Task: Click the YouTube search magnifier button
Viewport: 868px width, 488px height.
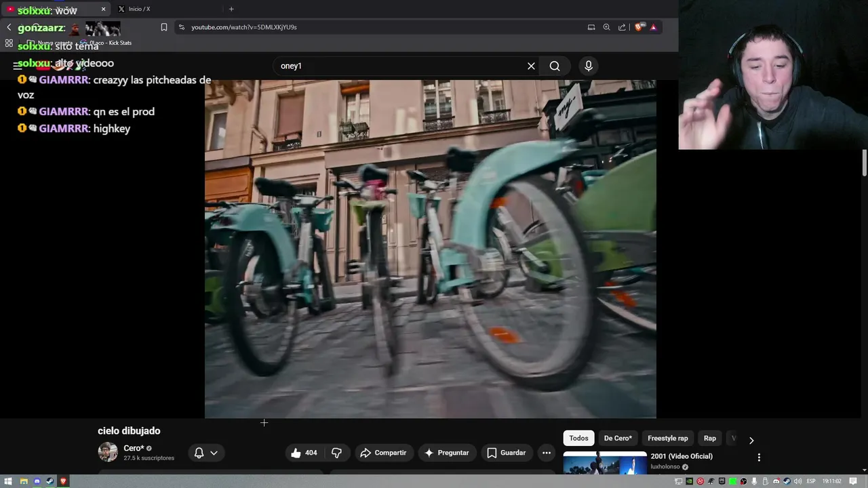Action: coord(555,66)
